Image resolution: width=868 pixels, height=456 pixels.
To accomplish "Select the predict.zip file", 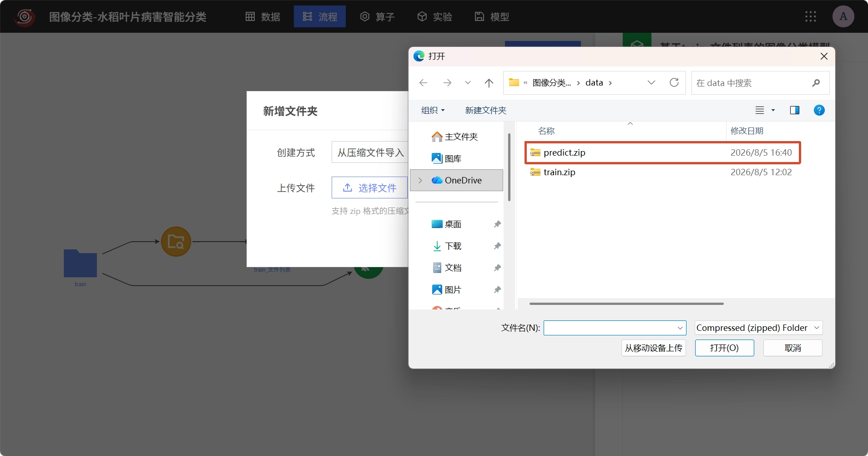I will pos(662,152).
